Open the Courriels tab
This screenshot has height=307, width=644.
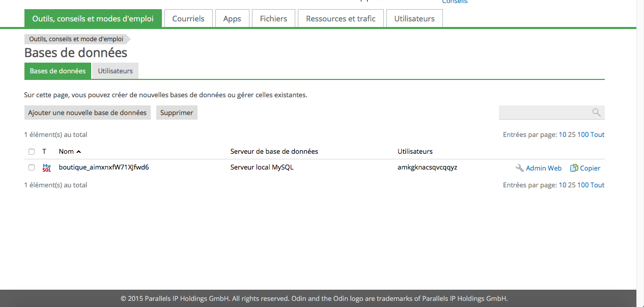coord(188,18)
